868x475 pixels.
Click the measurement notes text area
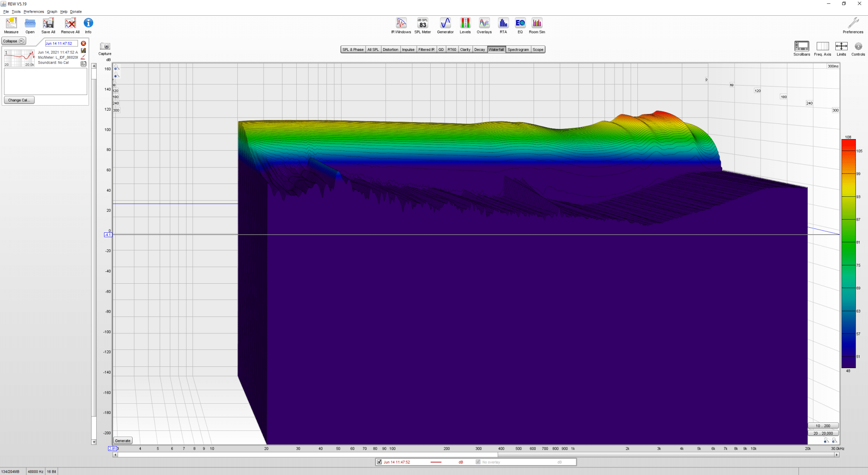(x=46, y=81)
